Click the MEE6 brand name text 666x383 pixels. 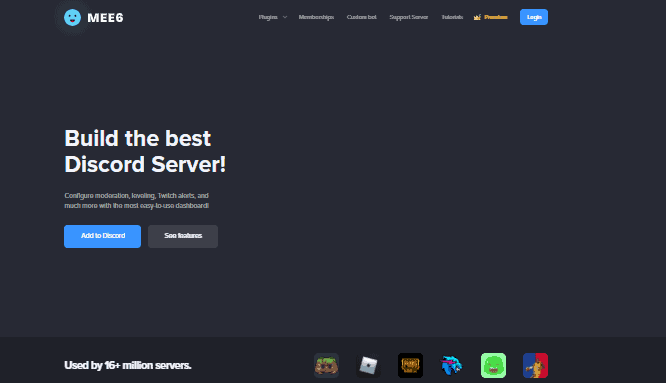pos(105,18)
